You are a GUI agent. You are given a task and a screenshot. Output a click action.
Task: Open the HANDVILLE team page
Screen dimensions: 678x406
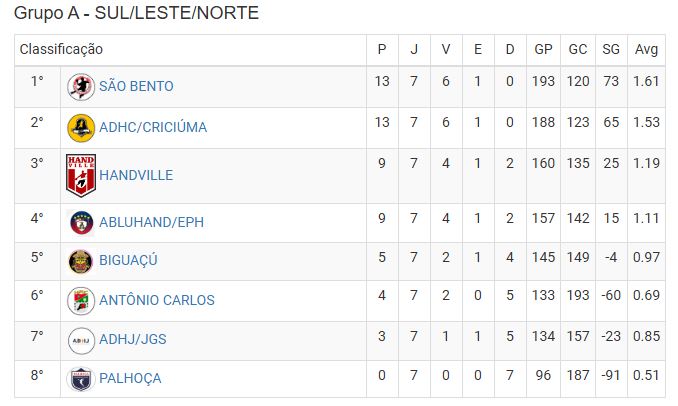136,175
